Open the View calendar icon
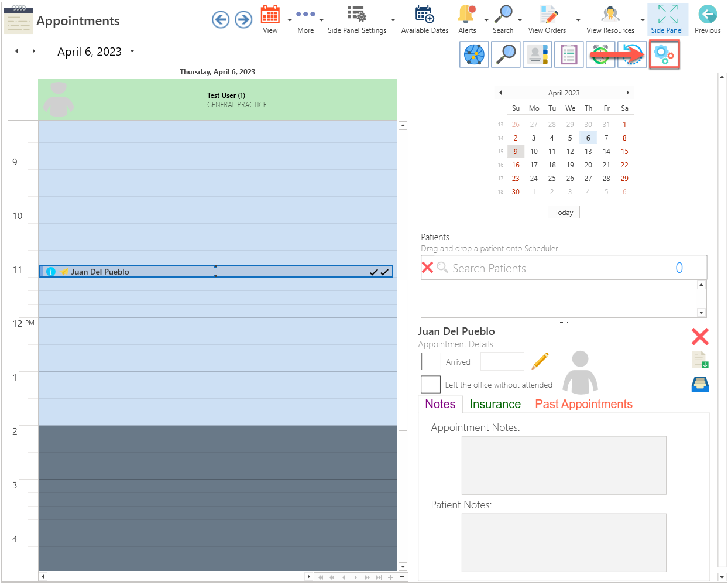Viewport: 728px width, 585px height. (x=270, y=14)
